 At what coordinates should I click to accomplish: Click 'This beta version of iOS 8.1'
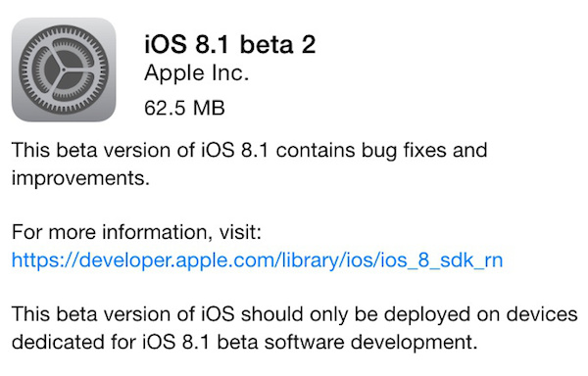pyautogui.click(x=140, y=151)
